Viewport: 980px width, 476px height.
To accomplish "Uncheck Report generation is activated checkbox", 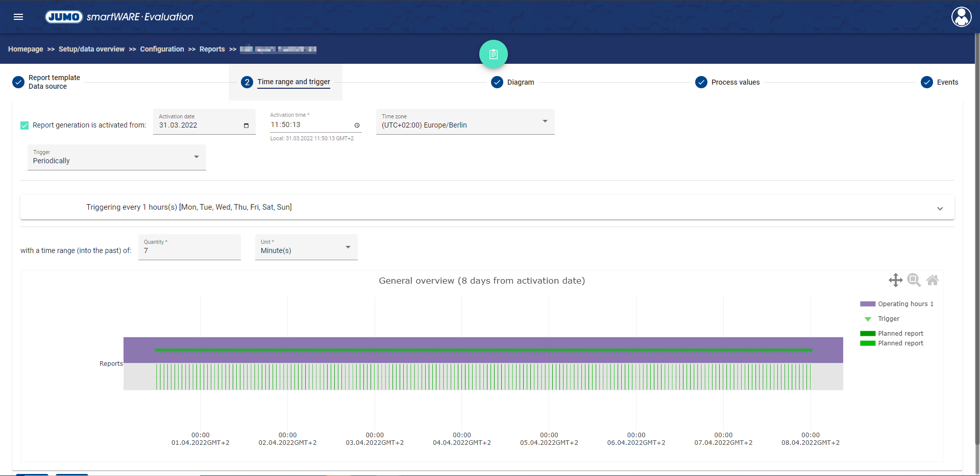I will [24, 126].
